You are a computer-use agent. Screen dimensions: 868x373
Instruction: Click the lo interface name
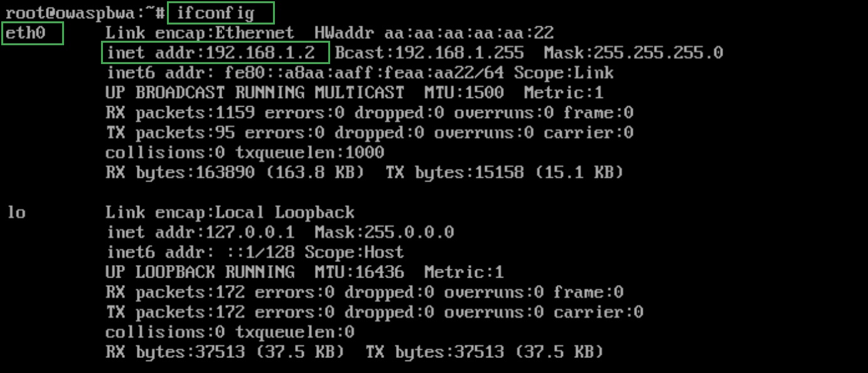16,212
